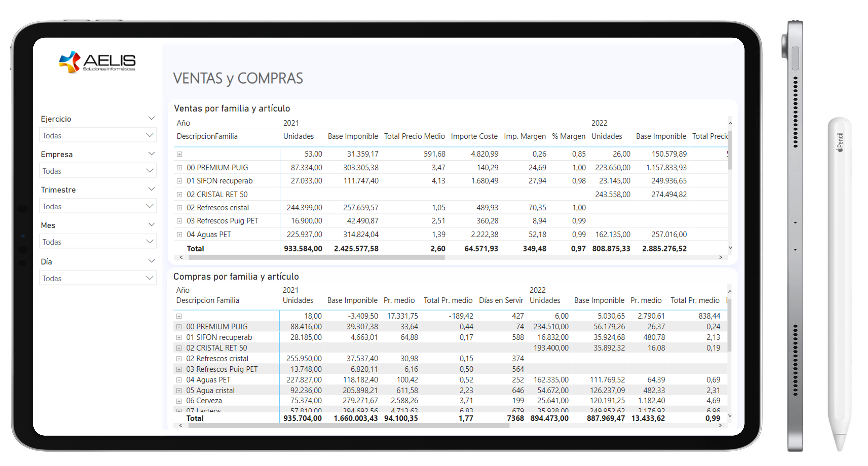Expand 00 PREMIUM PUIG row in Compras table
The height and width of the screenshot is (466, 868).
179,327
